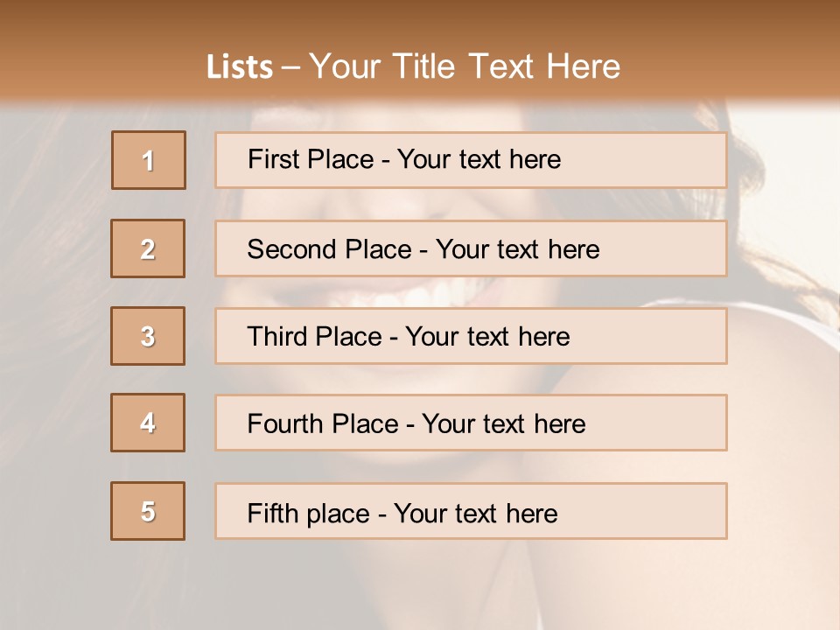The height and width of the screenshot is (630, 840).
Task: Pick the number 4 square
Action: (148, 423)
